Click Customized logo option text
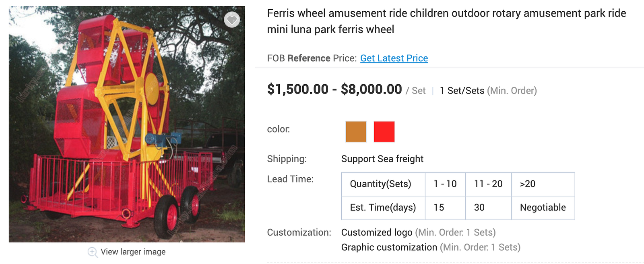This screenshot has width=644, height=264. [x=377, y=233]
